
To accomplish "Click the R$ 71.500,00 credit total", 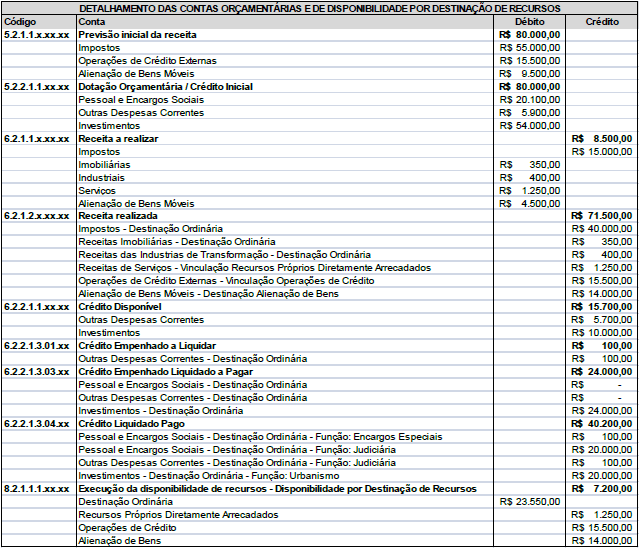I will coord(601,216).
